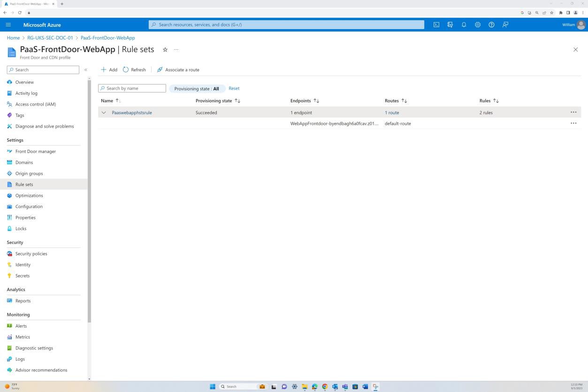Switch to the Origin groups section
588x392 pixels.
coord(29,173)
